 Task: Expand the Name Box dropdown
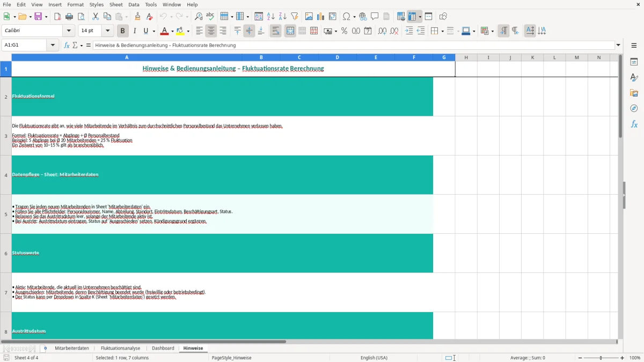(53, 45)
